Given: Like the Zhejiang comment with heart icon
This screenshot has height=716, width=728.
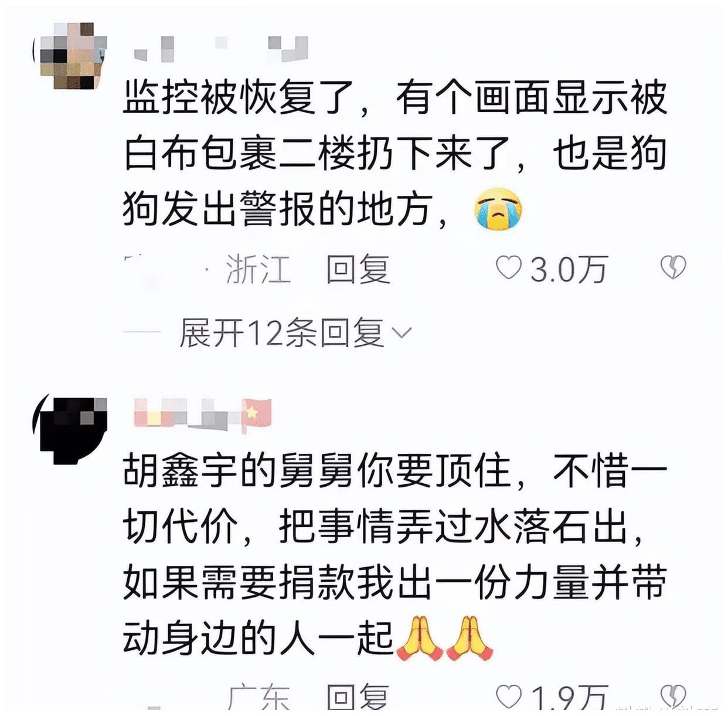Looking at the screenshot, I should (509, 269).
